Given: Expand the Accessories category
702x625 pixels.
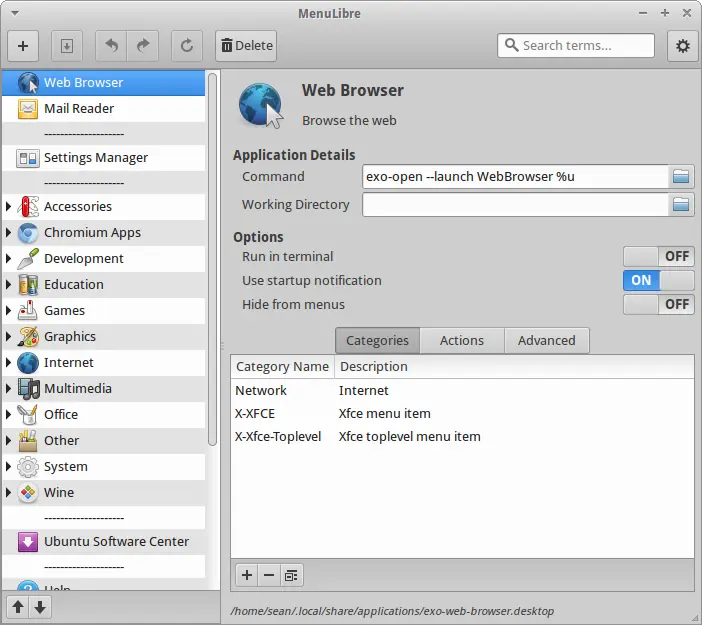Looking at the screenshot, I should click(x=9, y=206).
